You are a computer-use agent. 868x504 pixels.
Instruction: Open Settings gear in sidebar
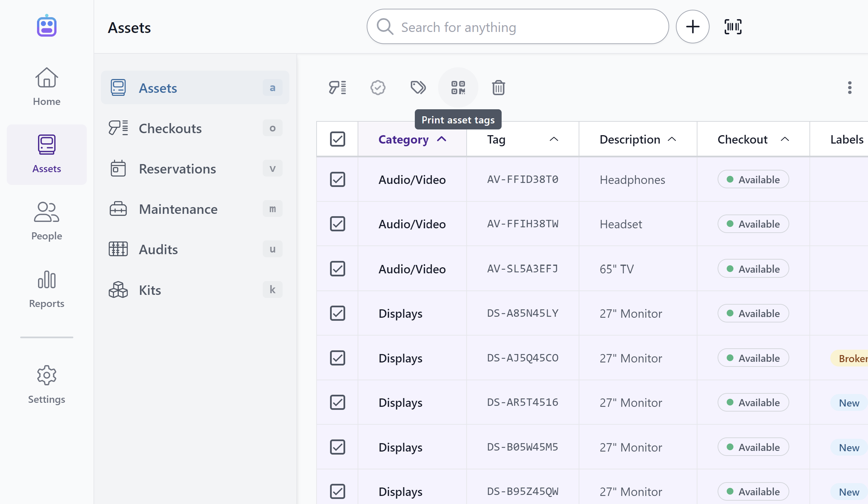[x=46, y=384]
